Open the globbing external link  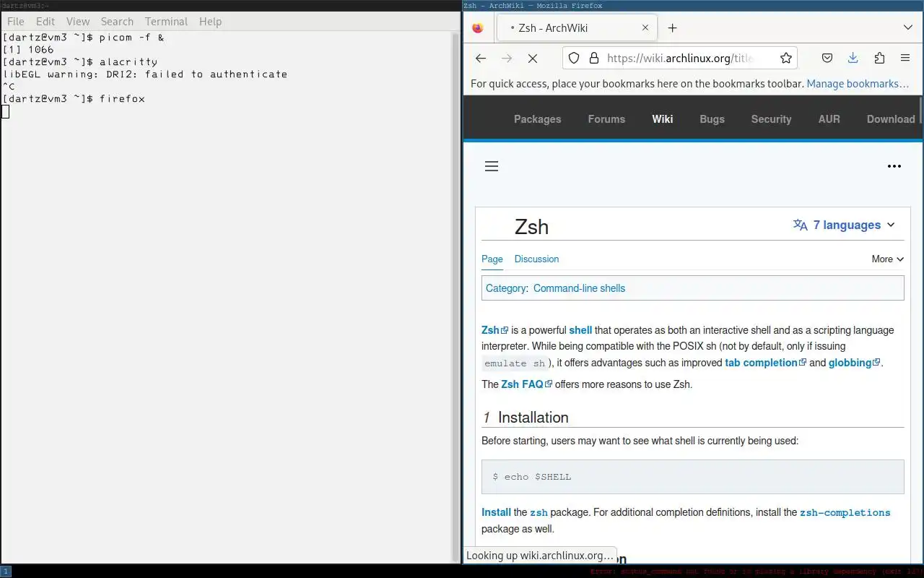click(x=854, y=363)
